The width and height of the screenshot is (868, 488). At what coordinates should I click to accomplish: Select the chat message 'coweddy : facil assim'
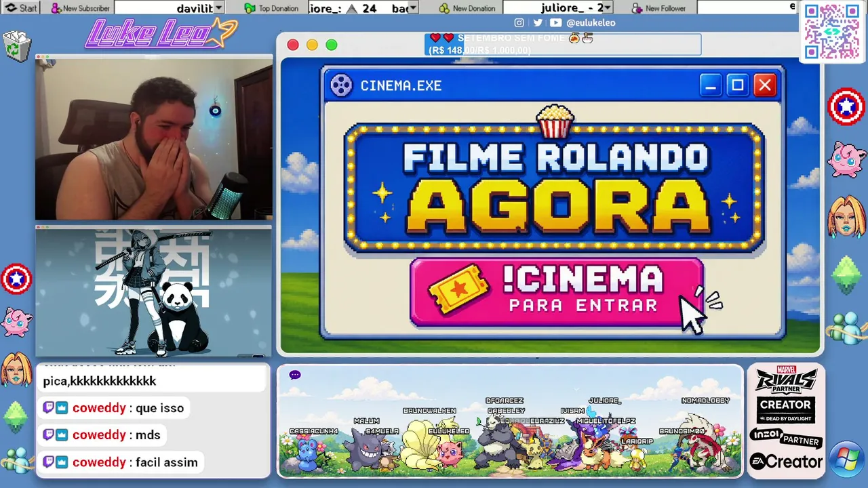[x=120, y=462]
